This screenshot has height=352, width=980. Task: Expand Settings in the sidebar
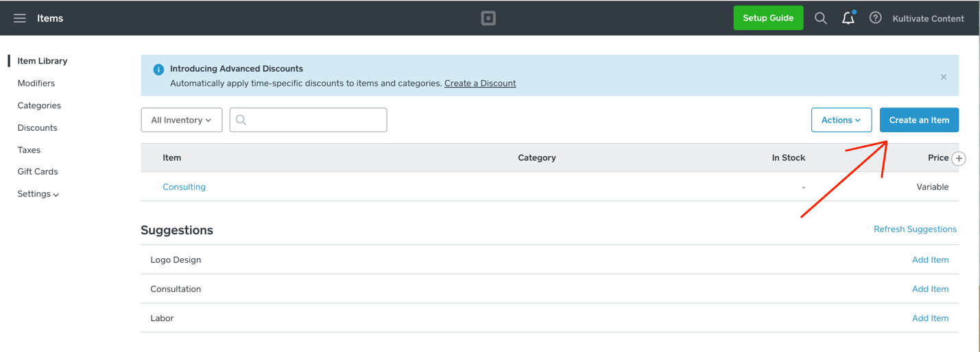38,194
